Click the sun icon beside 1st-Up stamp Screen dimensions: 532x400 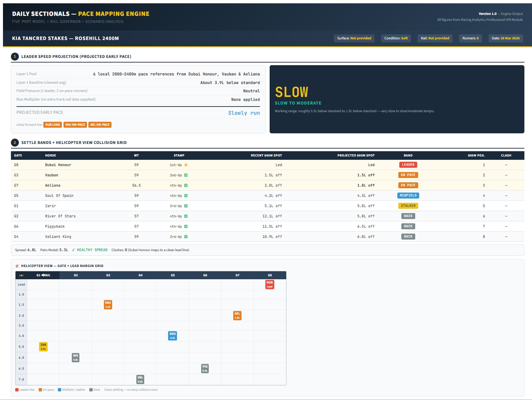point(186,165)
